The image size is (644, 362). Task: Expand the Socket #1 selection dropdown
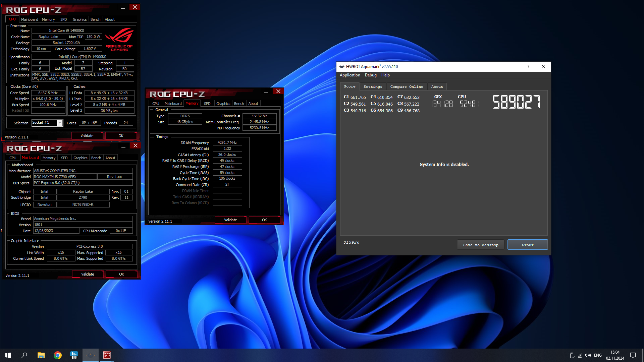[60, 123]
